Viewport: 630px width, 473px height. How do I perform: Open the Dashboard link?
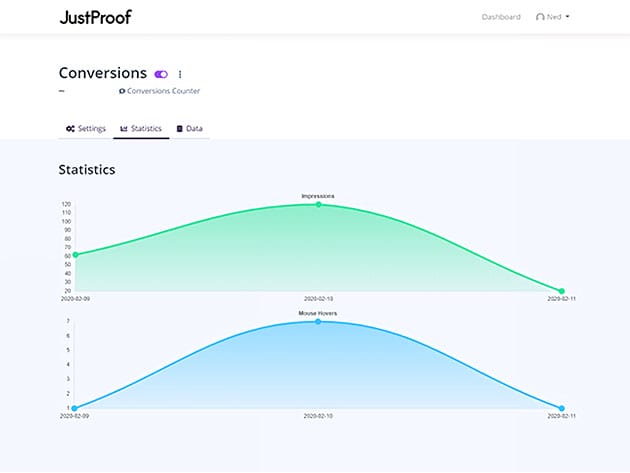tap(501, 17)
